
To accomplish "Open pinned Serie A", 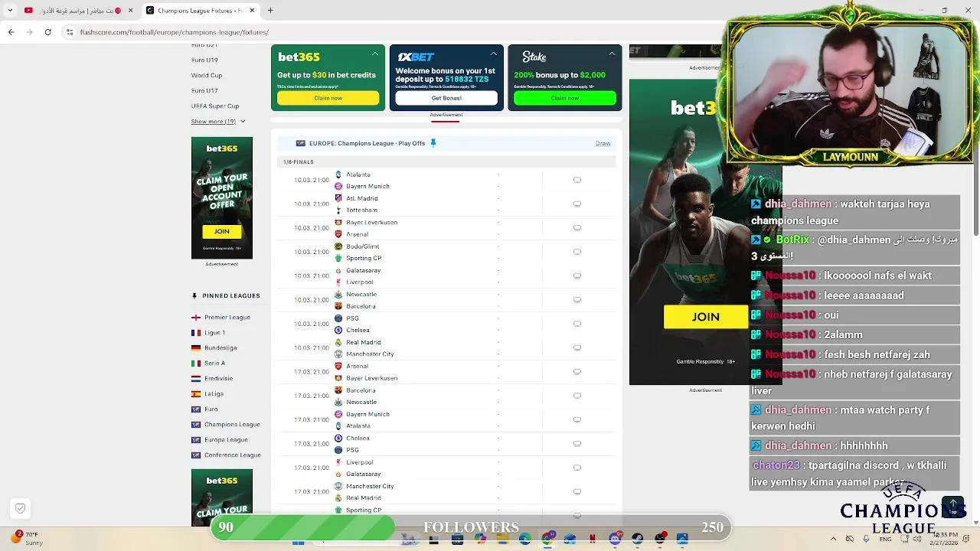I will pyautogui.click(x=214, y=363).
